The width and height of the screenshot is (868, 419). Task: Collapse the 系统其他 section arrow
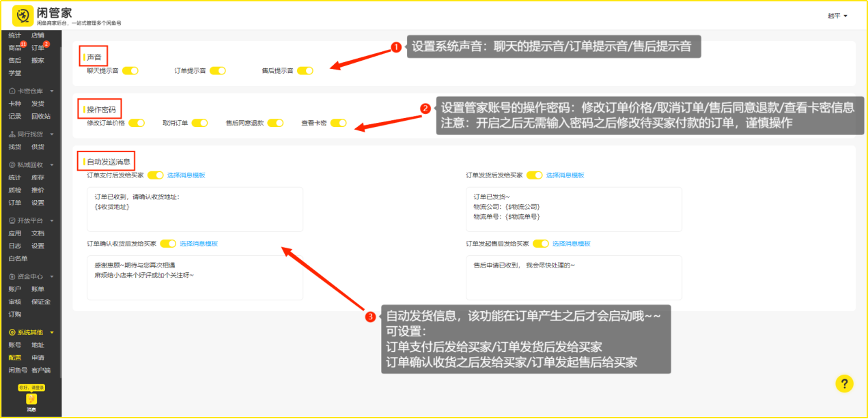[52, 332]
